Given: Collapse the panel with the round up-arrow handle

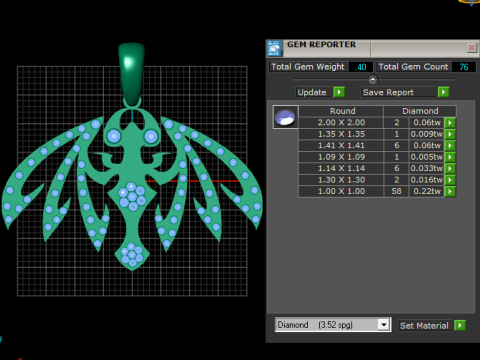Looking at the screenshot, I should point(373,79).
